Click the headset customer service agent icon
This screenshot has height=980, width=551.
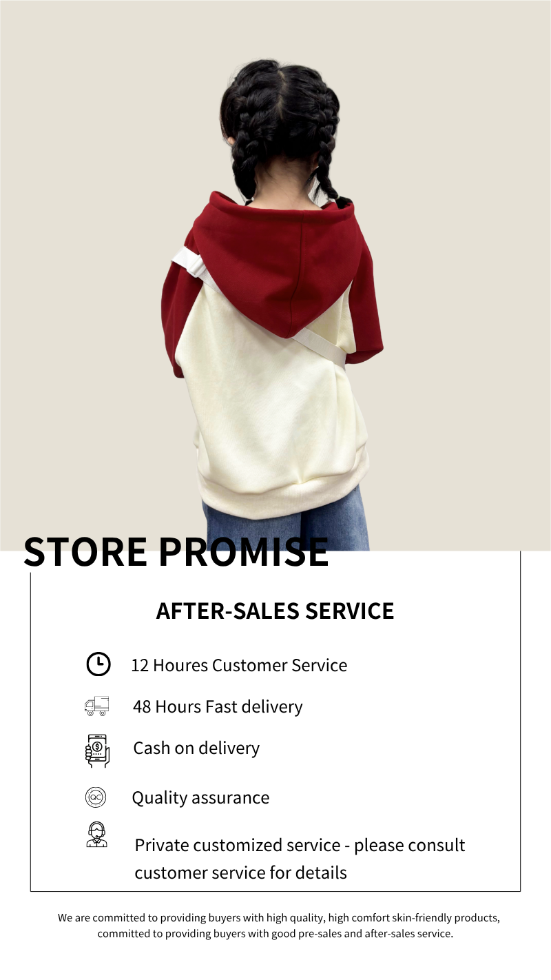coord(96,835)
